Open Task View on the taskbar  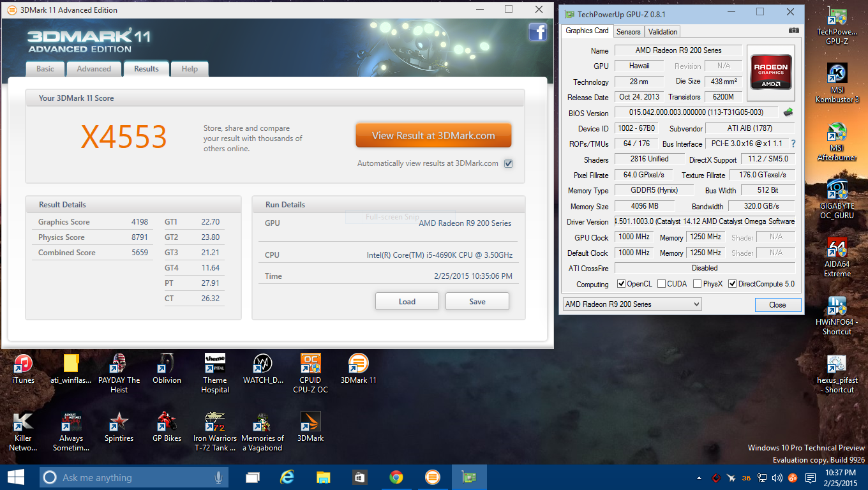pos(253,477)
